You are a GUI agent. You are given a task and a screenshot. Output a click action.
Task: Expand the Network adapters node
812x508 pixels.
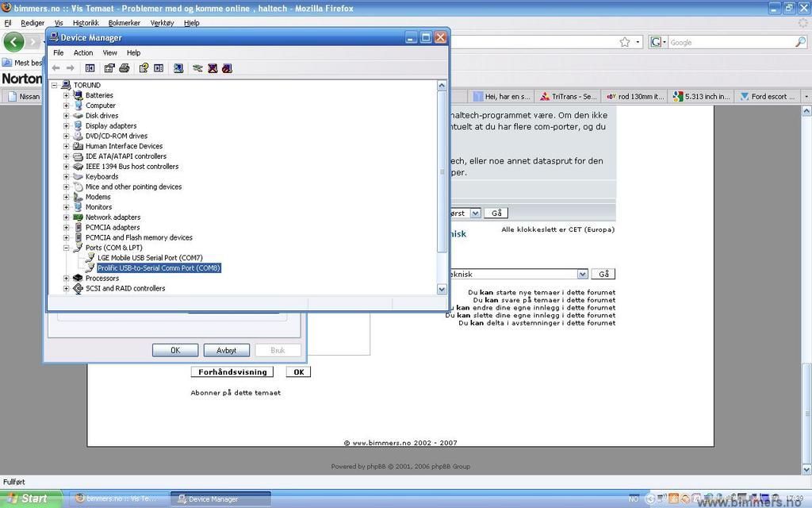(67, 217)
